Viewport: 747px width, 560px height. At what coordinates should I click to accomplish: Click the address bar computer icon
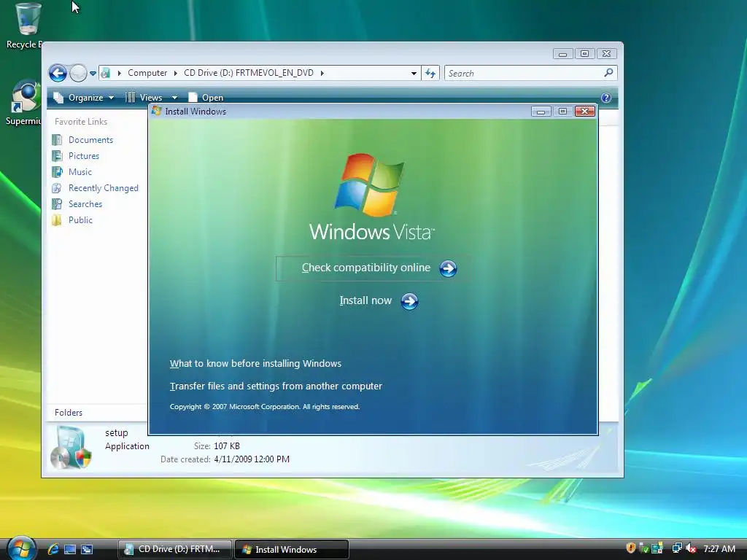click(106, 73)
